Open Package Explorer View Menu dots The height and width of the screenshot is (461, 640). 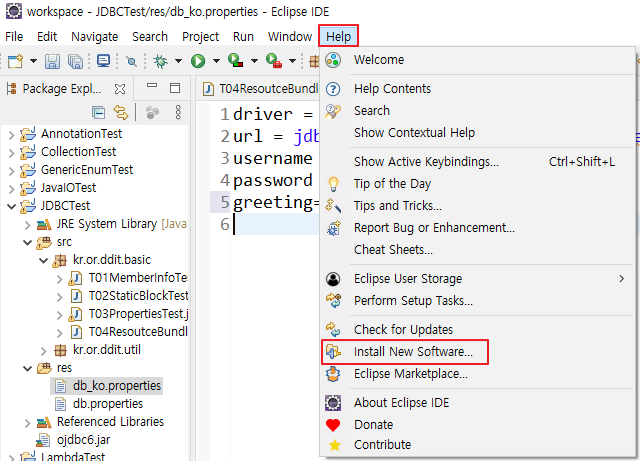[x=178, y=112]
